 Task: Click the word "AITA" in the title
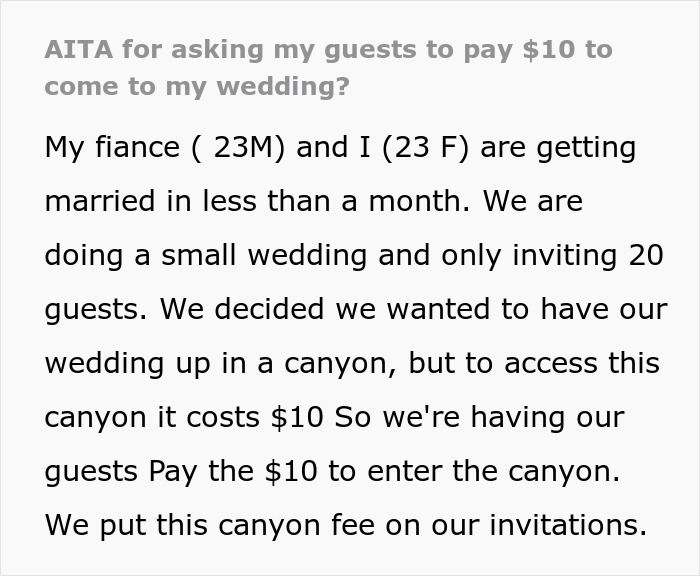click(79, 50)
